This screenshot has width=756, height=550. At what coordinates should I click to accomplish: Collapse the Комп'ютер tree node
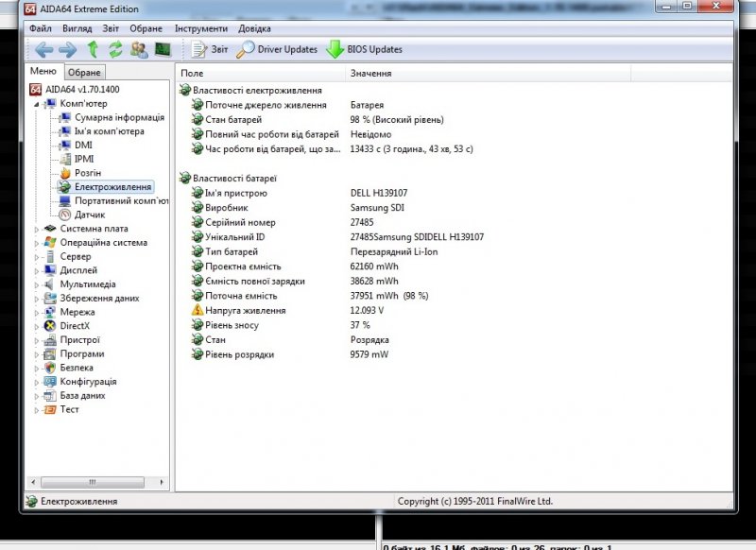(38, 104)
